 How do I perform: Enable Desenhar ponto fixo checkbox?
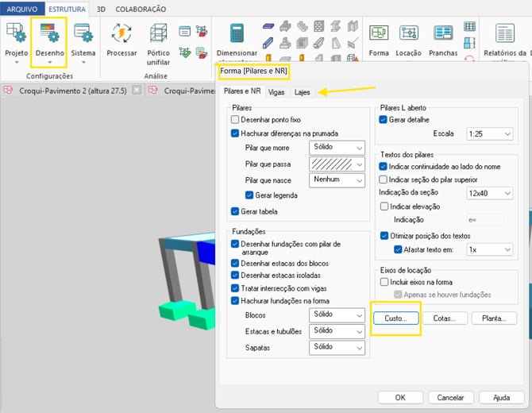pyautogui.click(x=235, y=119)
